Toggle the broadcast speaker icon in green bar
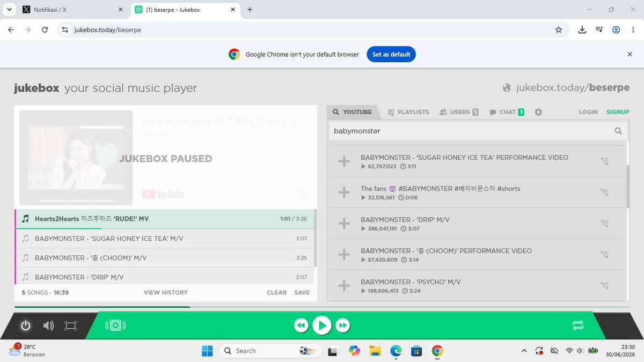Viewport: 644px width, 362px height. pyautogui.click(x=115, y=326)
